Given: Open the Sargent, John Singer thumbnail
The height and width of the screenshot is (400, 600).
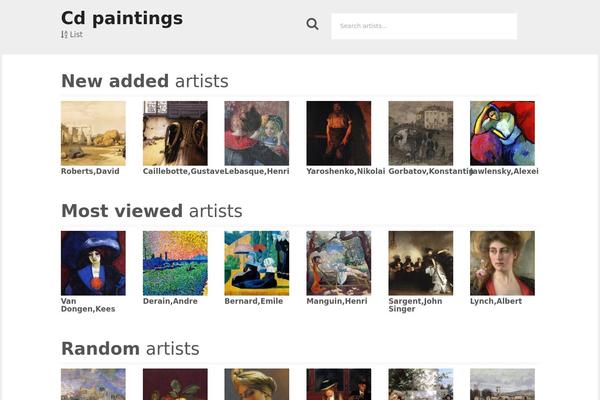Looking at the screenshot, I should tap(421, 263).
